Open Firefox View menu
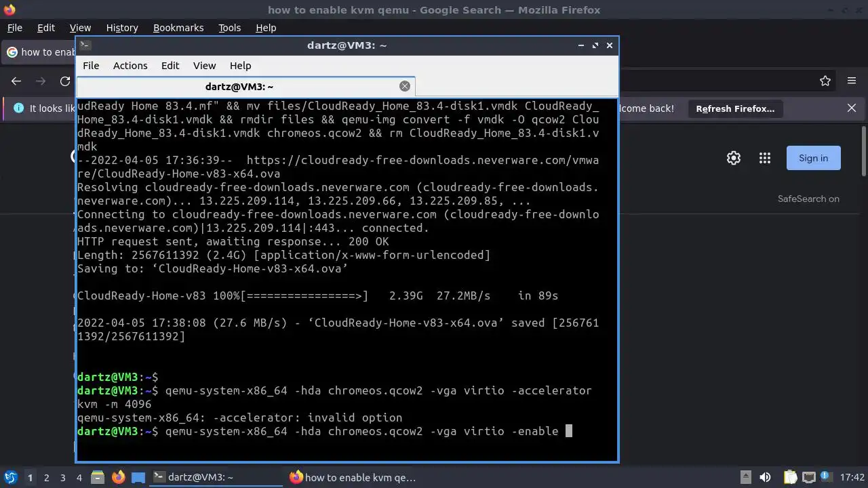 pos(80,28)
